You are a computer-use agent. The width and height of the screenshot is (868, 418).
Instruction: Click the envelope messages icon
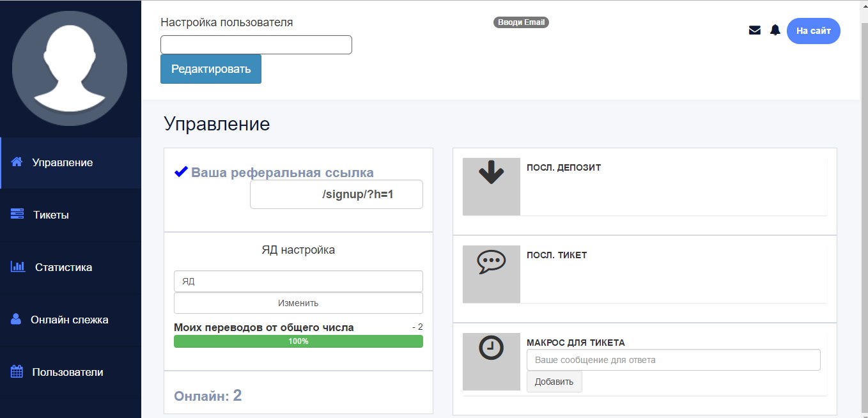(754, 30)
